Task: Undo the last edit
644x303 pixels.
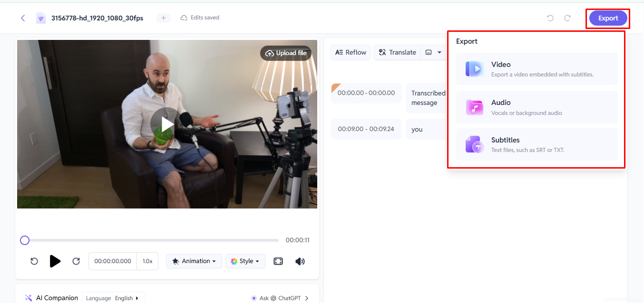Action: pyautogui.click(x=550, y=18)
